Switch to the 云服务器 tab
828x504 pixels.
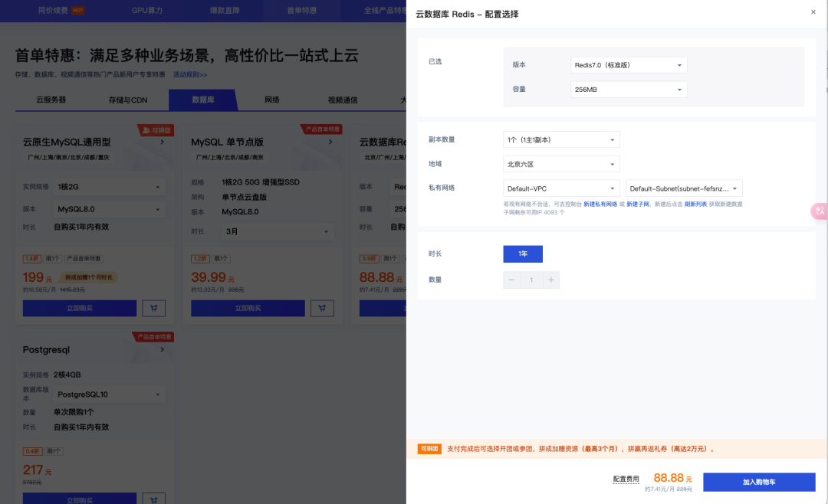click(51, 100)
